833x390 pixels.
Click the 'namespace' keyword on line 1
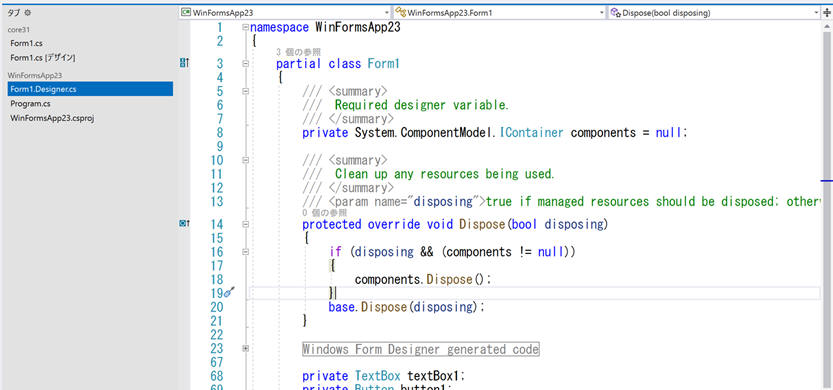coord(279,27)
